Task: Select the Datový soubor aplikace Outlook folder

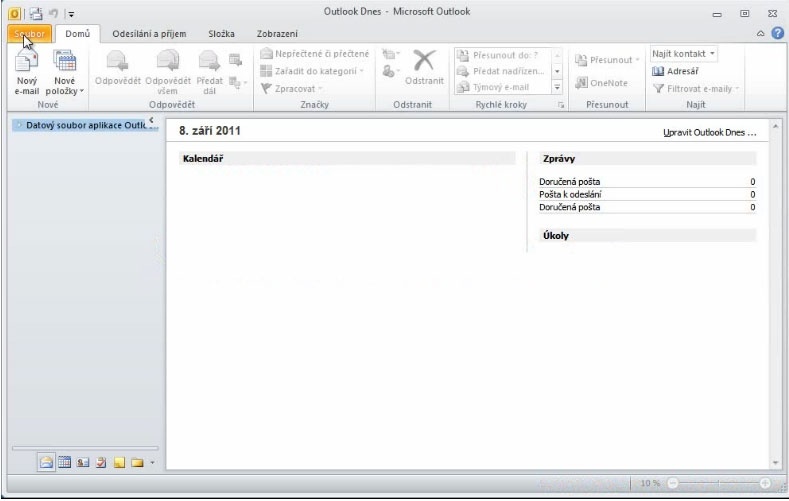Action: coord(86,125)
